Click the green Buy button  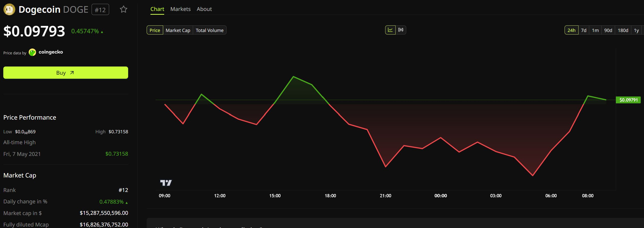tap(66, 73)
